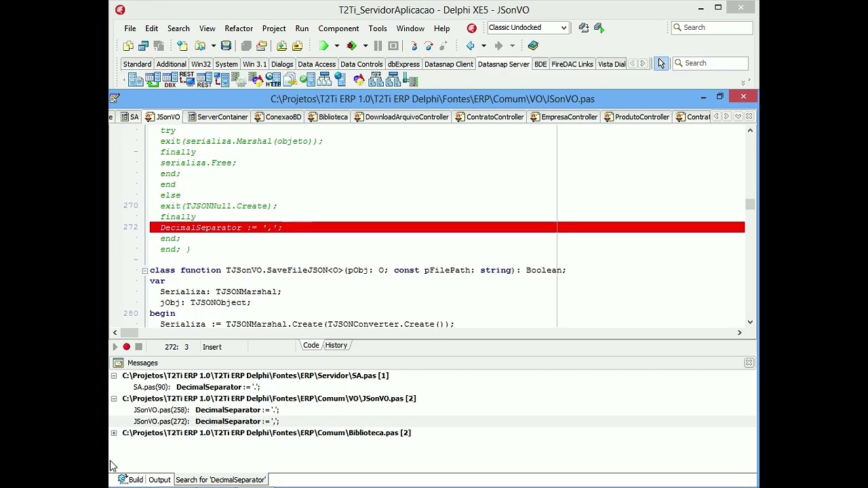The image size is (868, 488).
Task: Click Run Without Debugging icon
Action: pyautogui.click(x=351, y=45)
